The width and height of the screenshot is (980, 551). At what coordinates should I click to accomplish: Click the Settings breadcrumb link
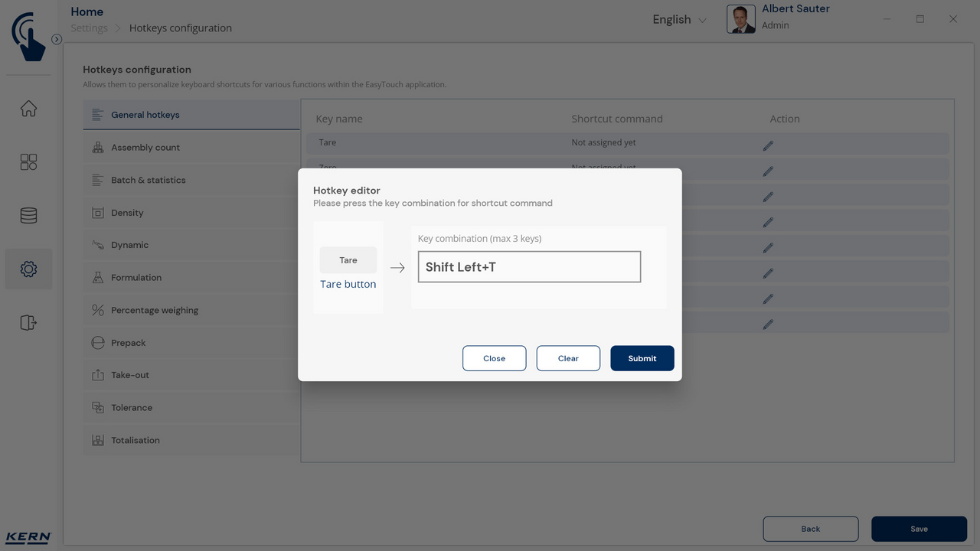(x=89, y=28)
